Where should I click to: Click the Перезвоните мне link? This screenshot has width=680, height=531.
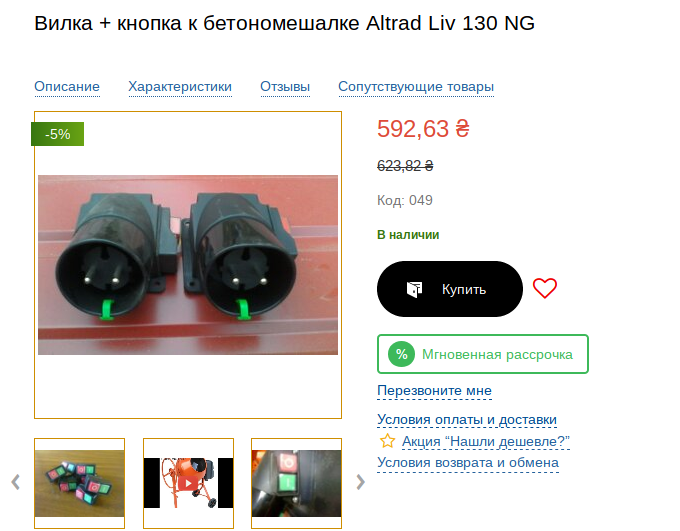[434, 390]
